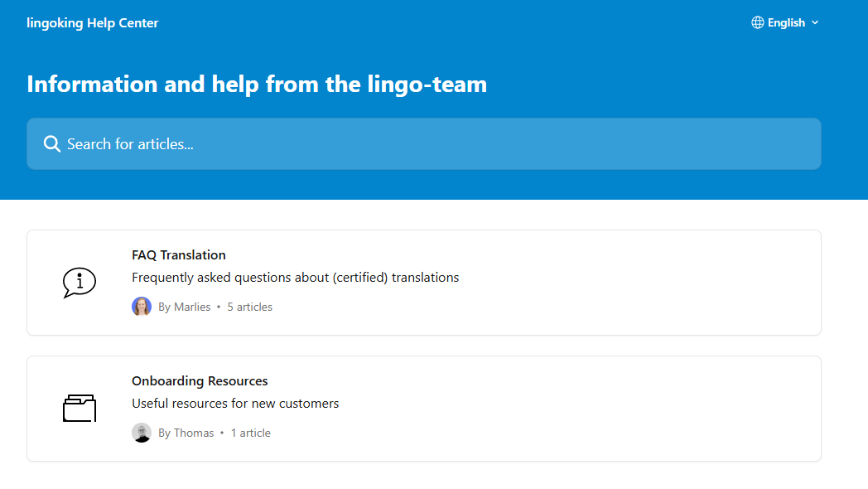Click the info speech bubble icon
This screenshot has width=868, height=489.
pyautogui.click(x=80, y=283)
